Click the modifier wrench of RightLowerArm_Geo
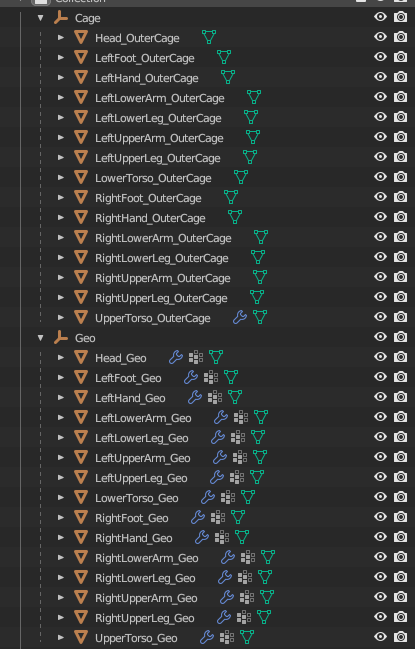This screenshot has height=649, width=415. tap(228, 557)
